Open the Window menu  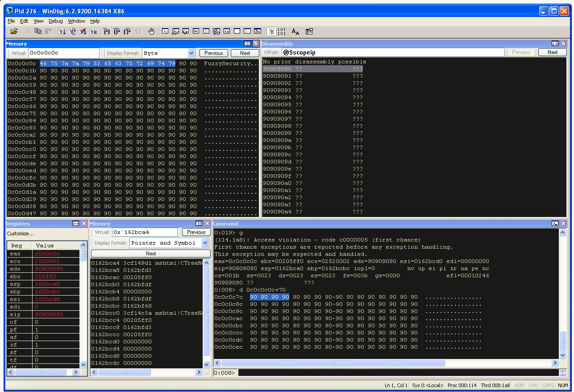pos(76,21)
